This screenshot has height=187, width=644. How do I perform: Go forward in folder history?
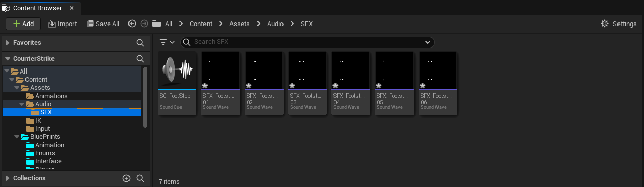144,24
